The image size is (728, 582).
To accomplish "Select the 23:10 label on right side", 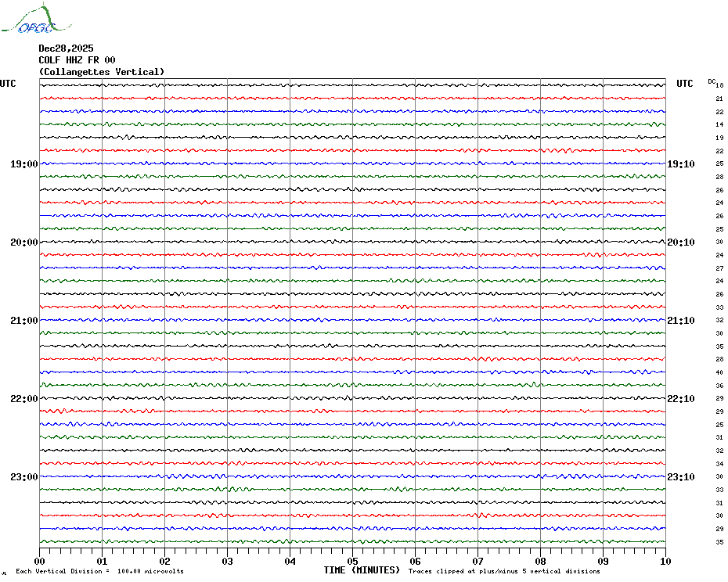I will point(680,477).
